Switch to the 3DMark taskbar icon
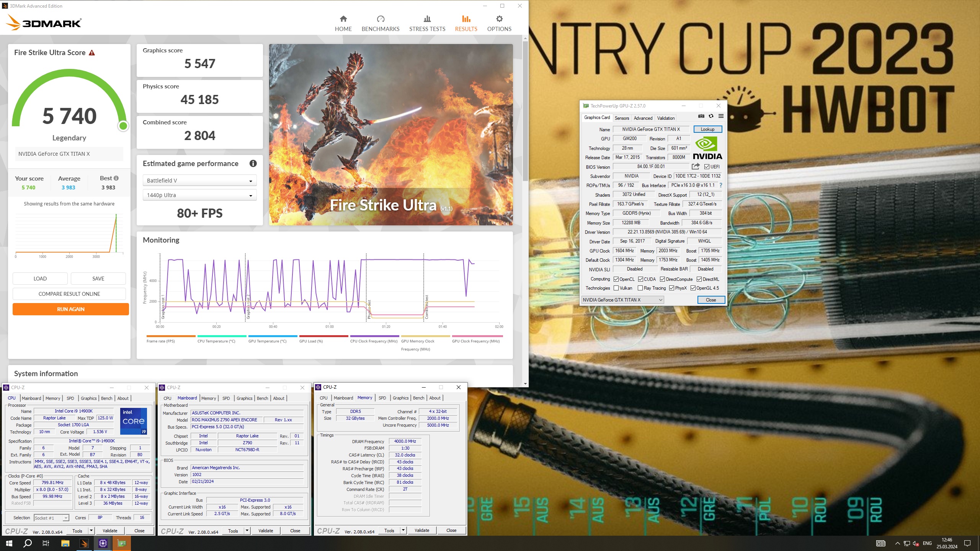This screenshot has width=980, height=551. click(x=84, y=543)
